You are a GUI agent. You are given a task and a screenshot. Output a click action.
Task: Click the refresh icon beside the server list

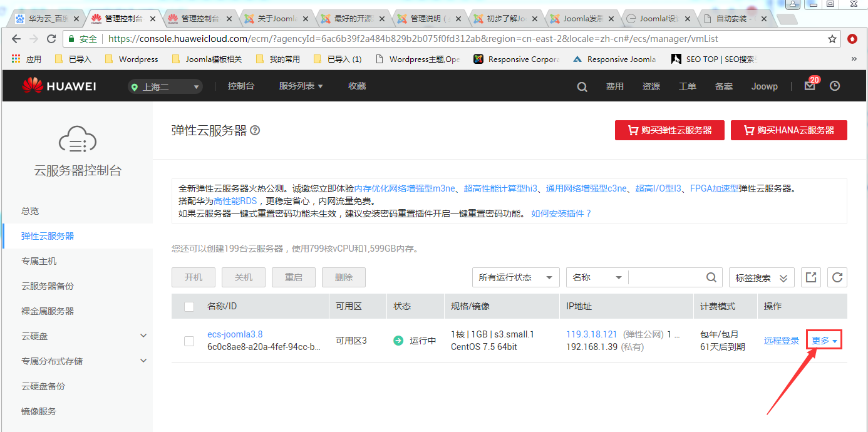click(x=837, y=277)
